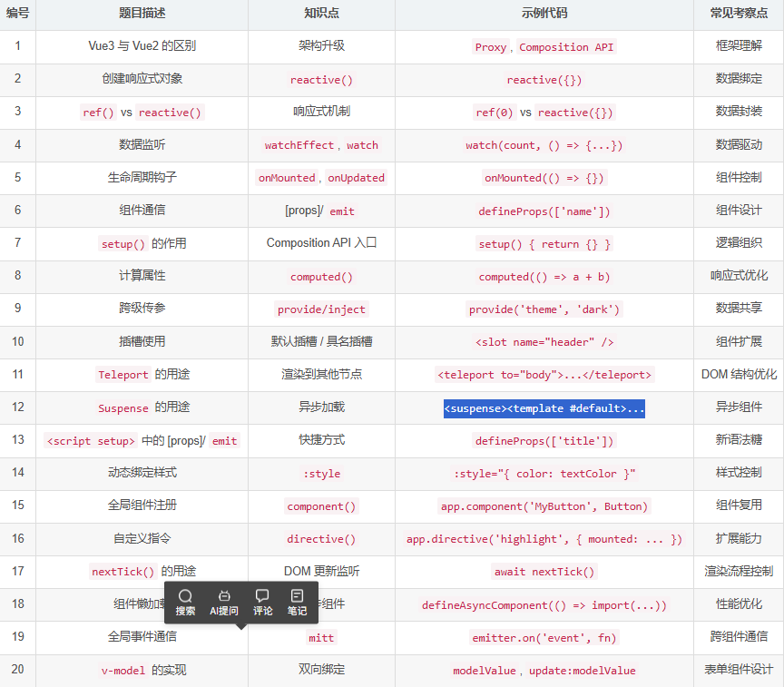Click 'onUpdated' code tag

point(356,178)
